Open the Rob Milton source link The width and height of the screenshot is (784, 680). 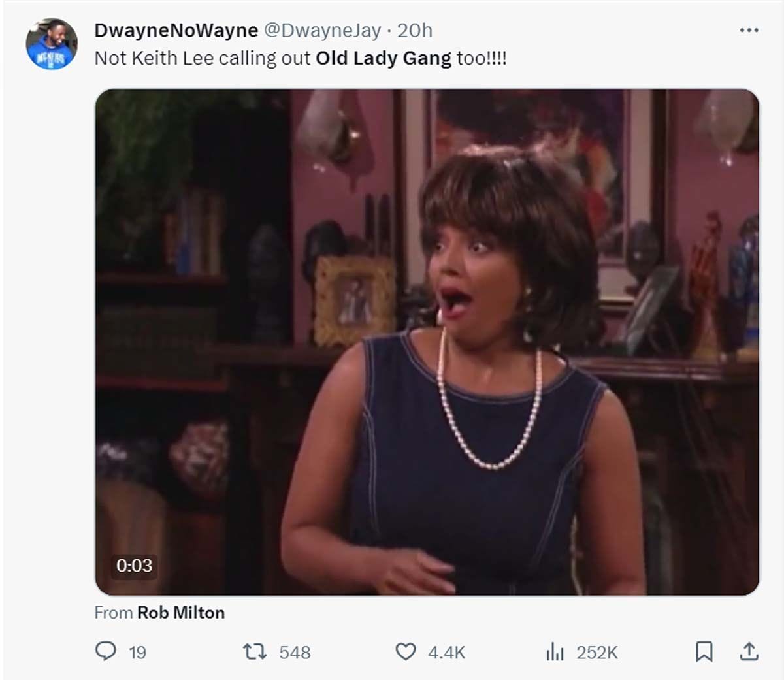click(x=181, y=613)
